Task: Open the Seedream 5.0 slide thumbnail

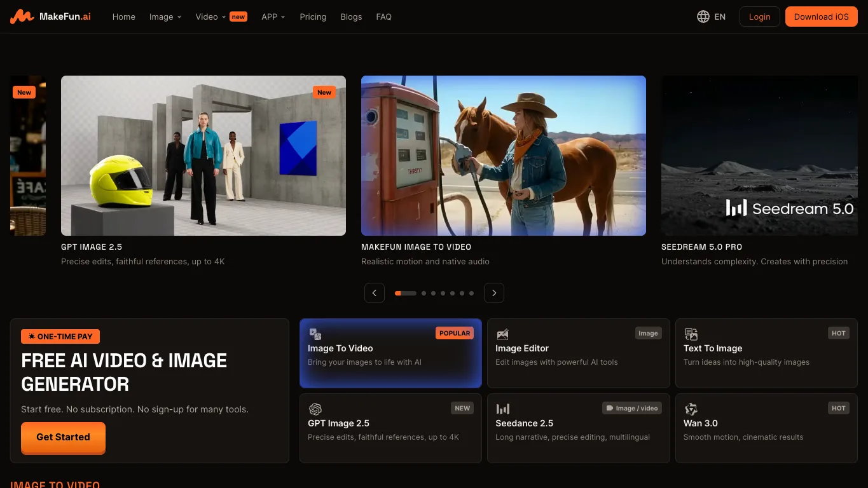Action: click(x=759, y=156)
